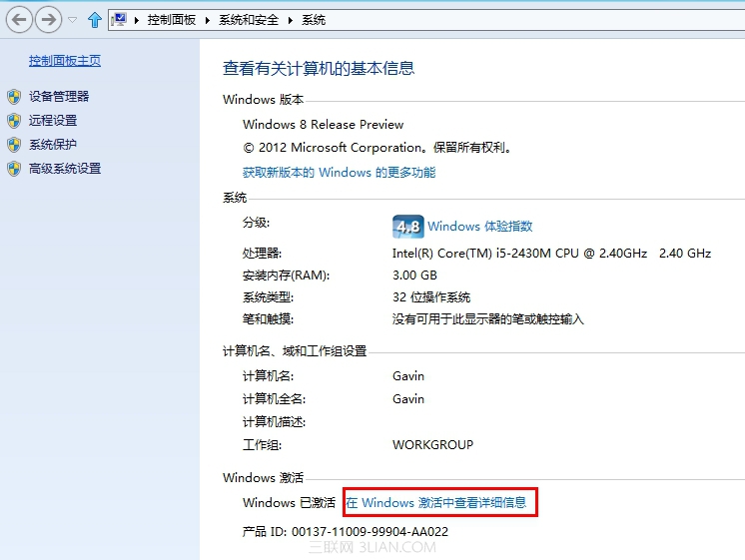
Task: Click shield icon next to 高级系统设置
Action: click(x=14, y=169)
